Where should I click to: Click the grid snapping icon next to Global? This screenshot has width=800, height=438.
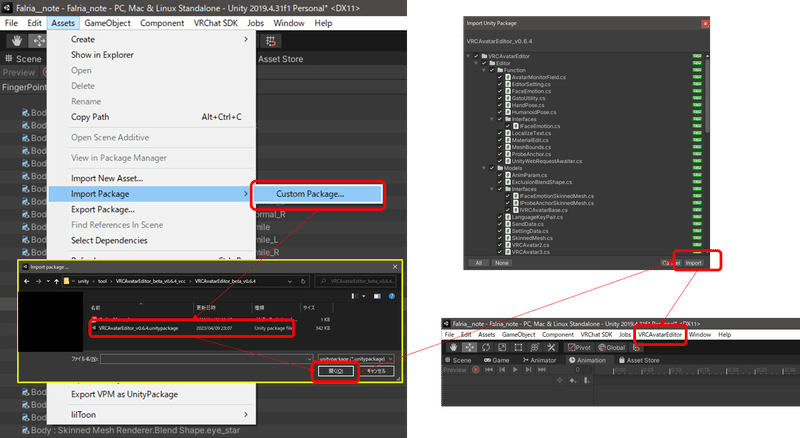pyautogui.click(x=636, y=348)
